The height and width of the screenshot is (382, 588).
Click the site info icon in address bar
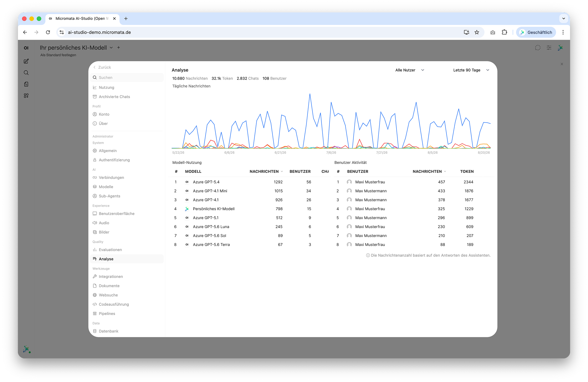tap(62, 32)
